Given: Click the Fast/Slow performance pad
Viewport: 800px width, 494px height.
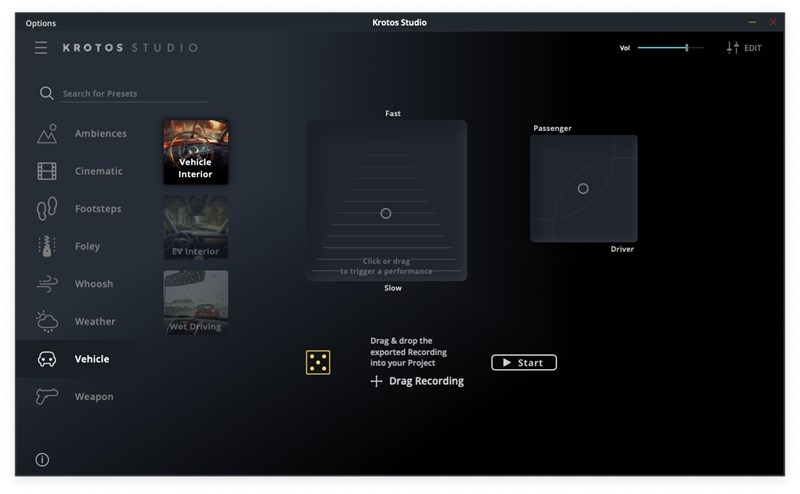Looking at the screenshot, I should click(x=386, y=201).
